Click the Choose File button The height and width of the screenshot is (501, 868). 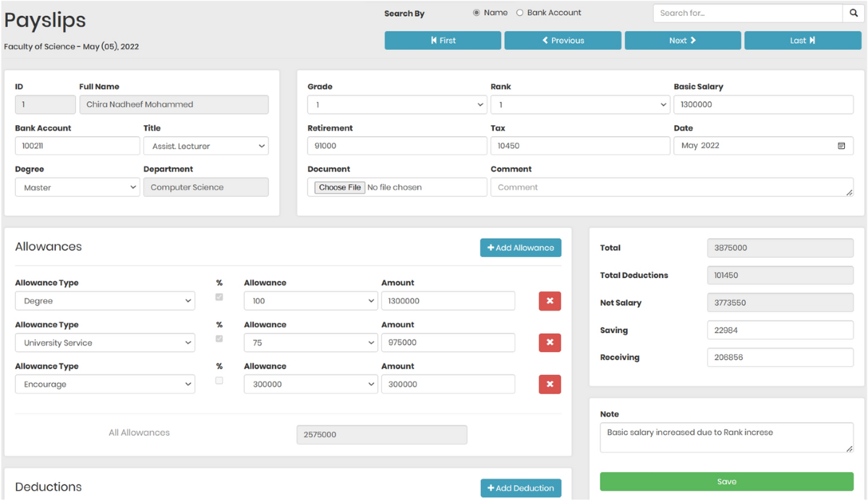339,188
